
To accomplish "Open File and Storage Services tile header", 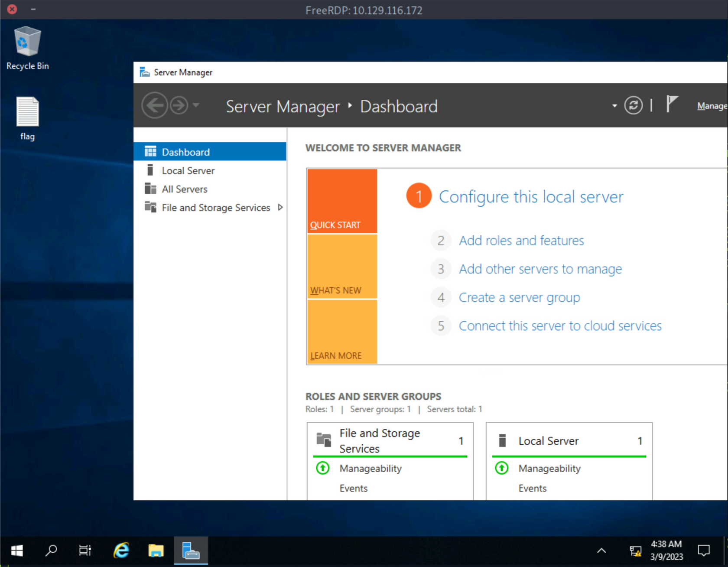I will (390, 440).
